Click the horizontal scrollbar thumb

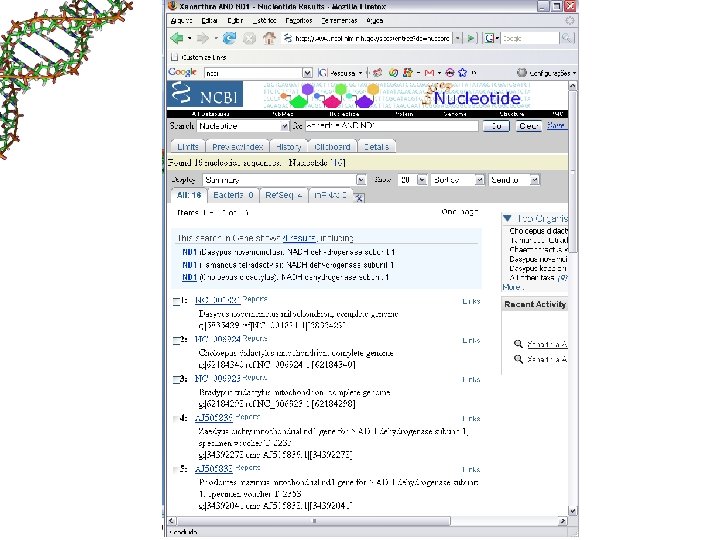coord(314,521)
